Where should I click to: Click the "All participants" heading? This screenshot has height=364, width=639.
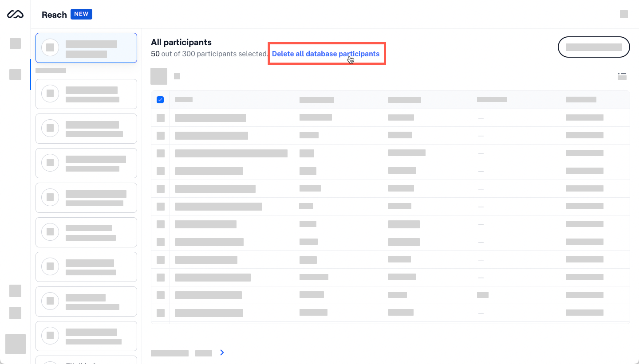point(181,43)
